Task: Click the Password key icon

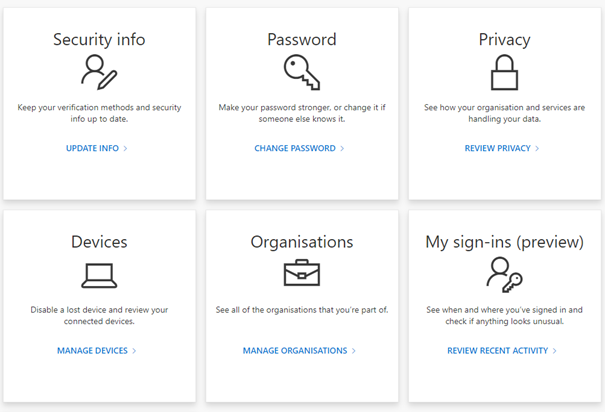Action: pos(301,73)
